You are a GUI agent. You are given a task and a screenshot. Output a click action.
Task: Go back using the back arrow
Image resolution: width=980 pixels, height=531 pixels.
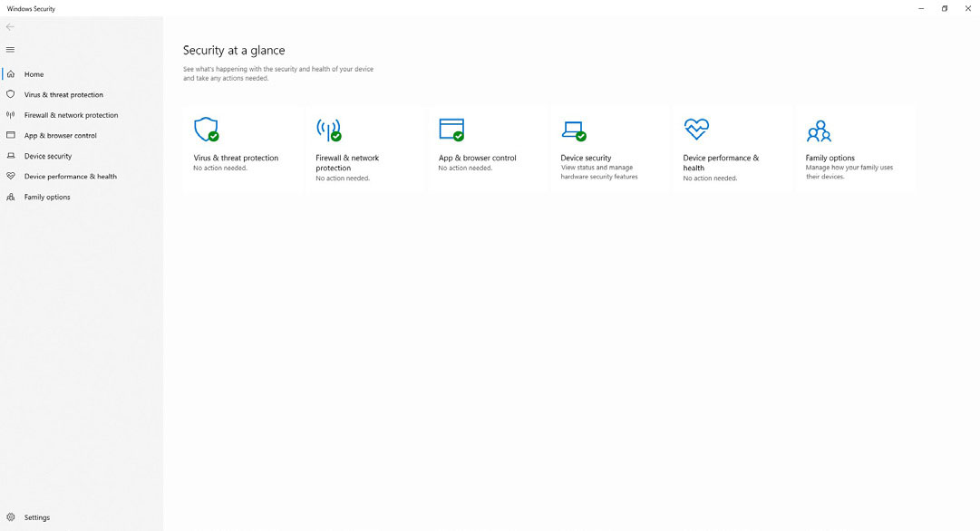pyautogui.click(x=10, y=27)
